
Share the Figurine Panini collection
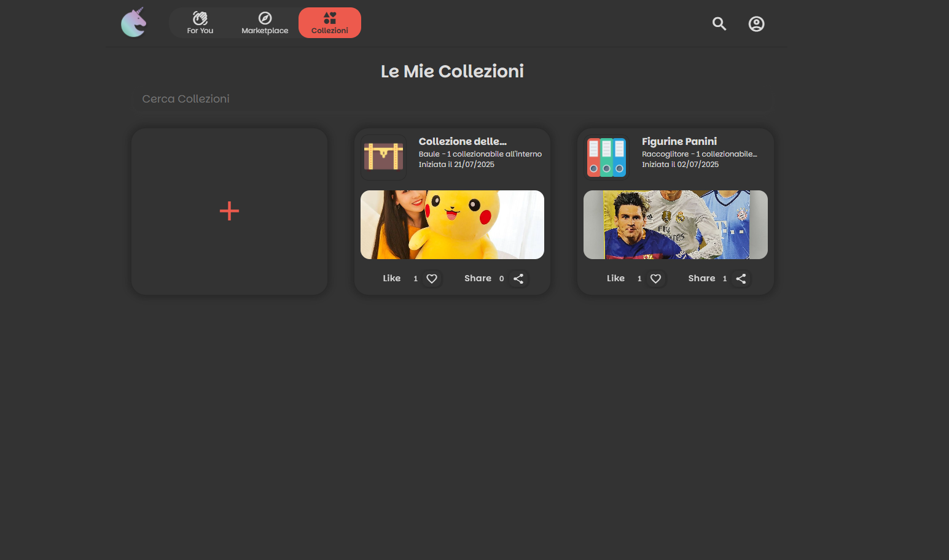pyautogui.click(x=741, y=279)
